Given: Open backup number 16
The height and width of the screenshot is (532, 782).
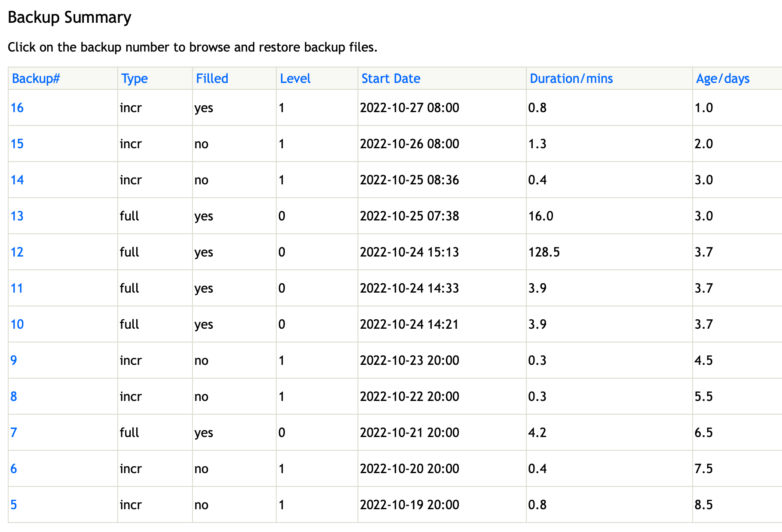Looking at the screenshot, I should [17, 108].
